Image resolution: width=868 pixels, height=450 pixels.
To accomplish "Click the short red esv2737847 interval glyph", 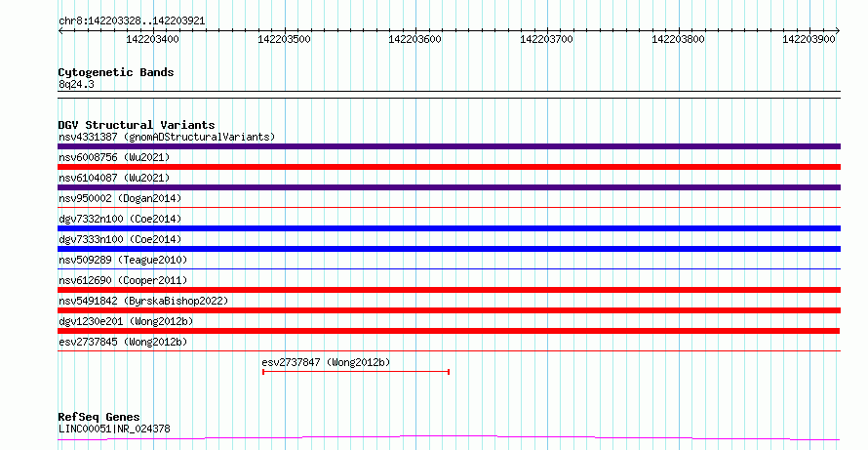I will [355, 372].
